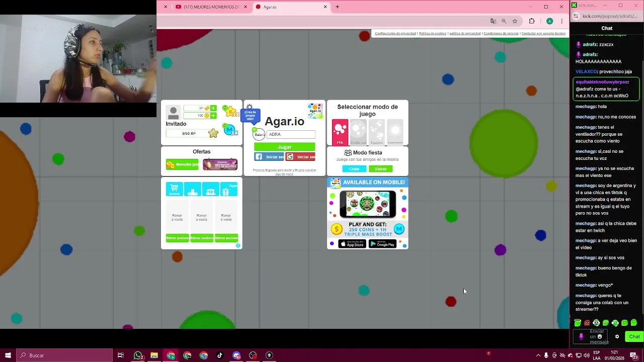The width and height of the screenshot is (644, 362).
Task: Click the zoom magnifier icon in address bar
Action: click(x=504, y=21)
